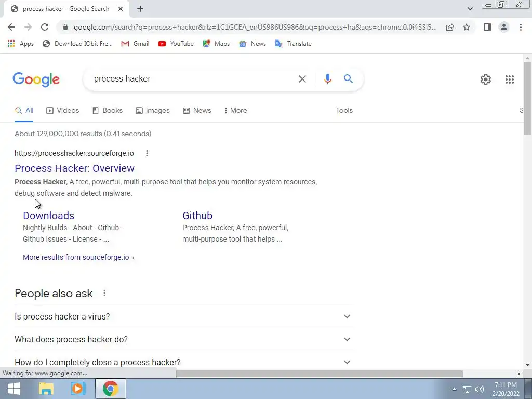The height and width of the screenshot is (399, 532).
Task: Open People also ask options menu
Action: [x=104, y=293]
